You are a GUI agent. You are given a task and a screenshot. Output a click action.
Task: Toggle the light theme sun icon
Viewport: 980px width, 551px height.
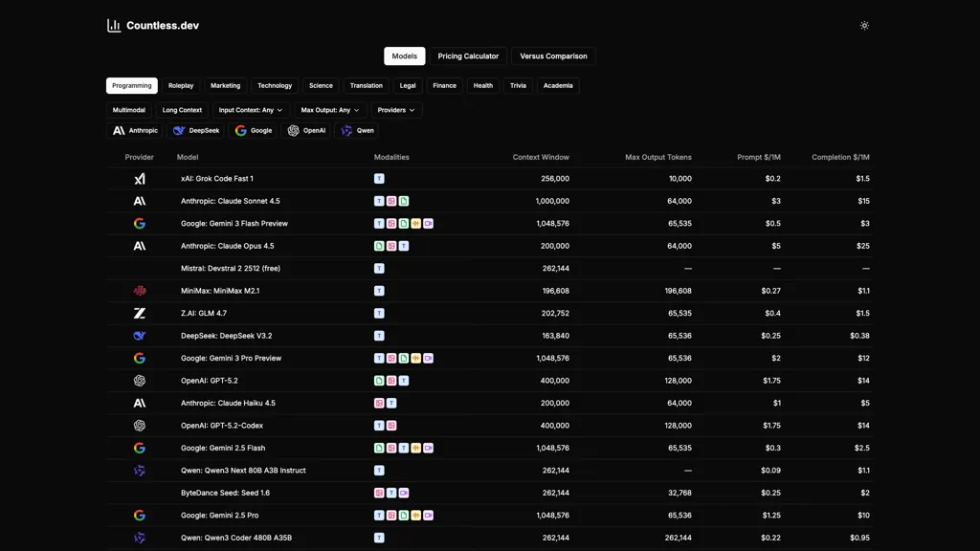864,26
